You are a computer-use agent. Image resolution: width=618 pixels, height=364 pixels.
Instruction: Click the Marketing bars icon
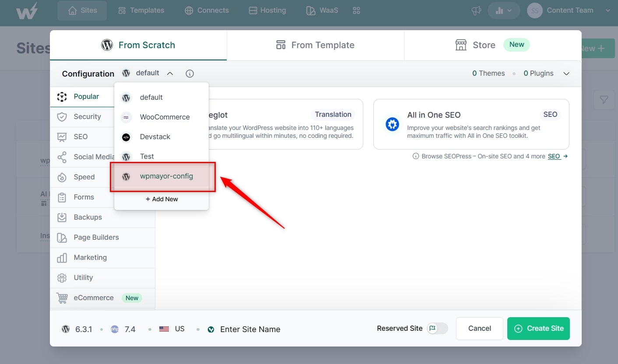pos(62,258)
